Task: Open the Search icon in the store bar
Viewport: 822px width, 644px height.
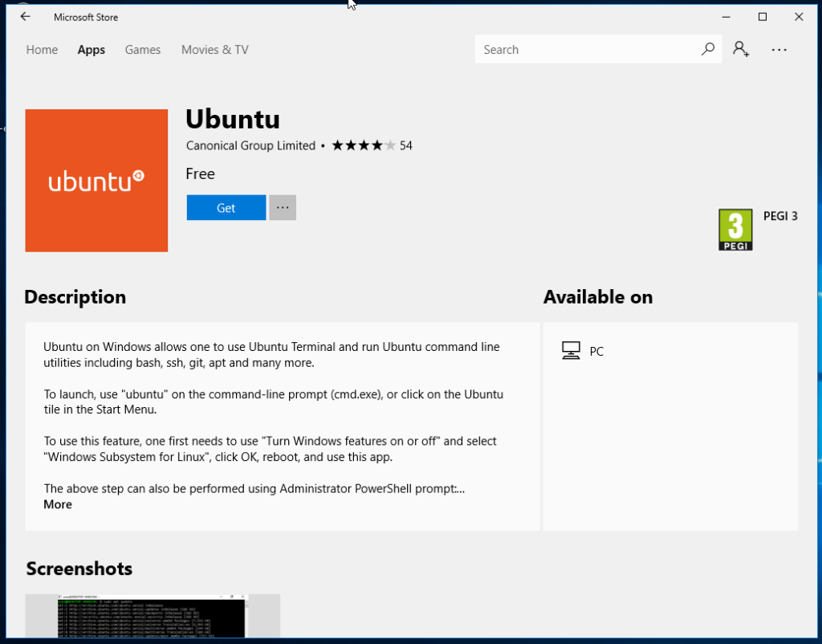Action: pos(707,49)
